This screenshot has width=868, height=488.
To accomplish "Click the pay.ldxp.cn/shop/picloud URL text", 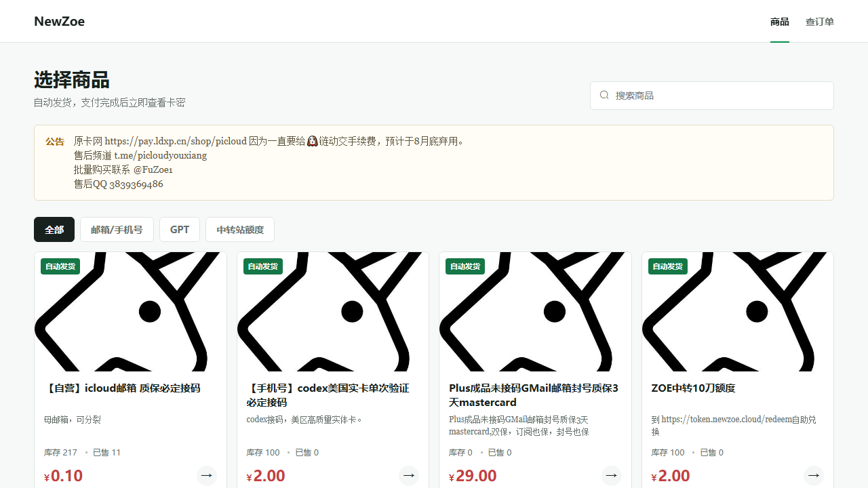I will coord(176,141).
